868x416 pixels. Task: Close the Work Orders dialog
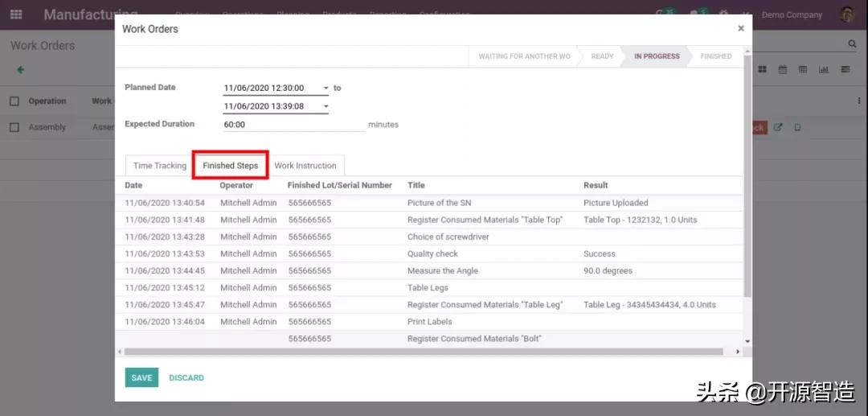(x=741, y=29)
